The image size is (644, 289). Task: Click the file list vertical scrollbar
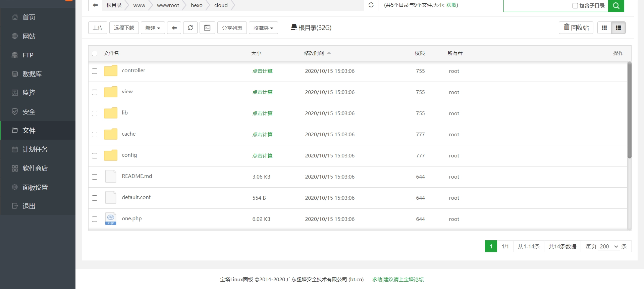point(629,111)
